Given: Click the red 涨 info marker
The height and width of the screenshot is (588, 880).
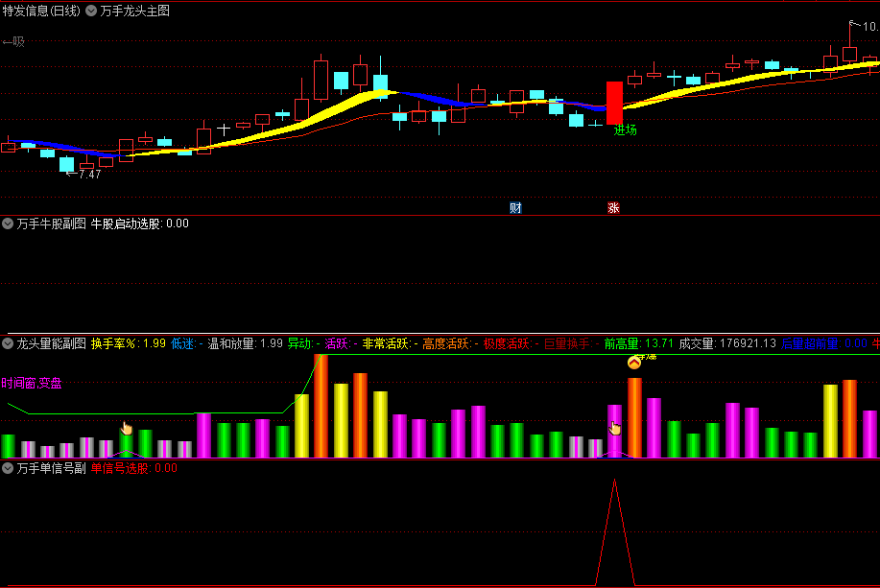Looking at the screenshot, I should (x=613, y=207).
